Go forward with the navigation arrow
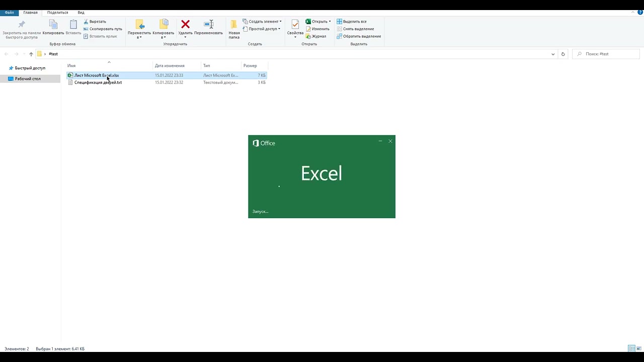 tap(16, 54)
